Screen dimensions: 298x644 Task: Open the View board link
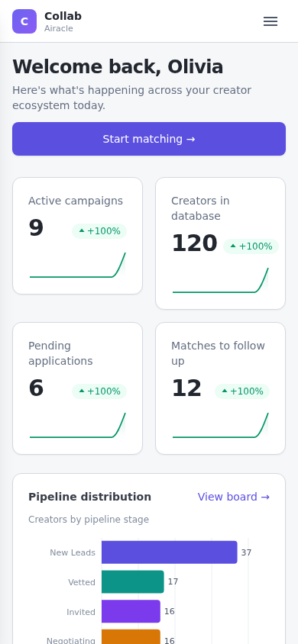(x=234, y=497)
